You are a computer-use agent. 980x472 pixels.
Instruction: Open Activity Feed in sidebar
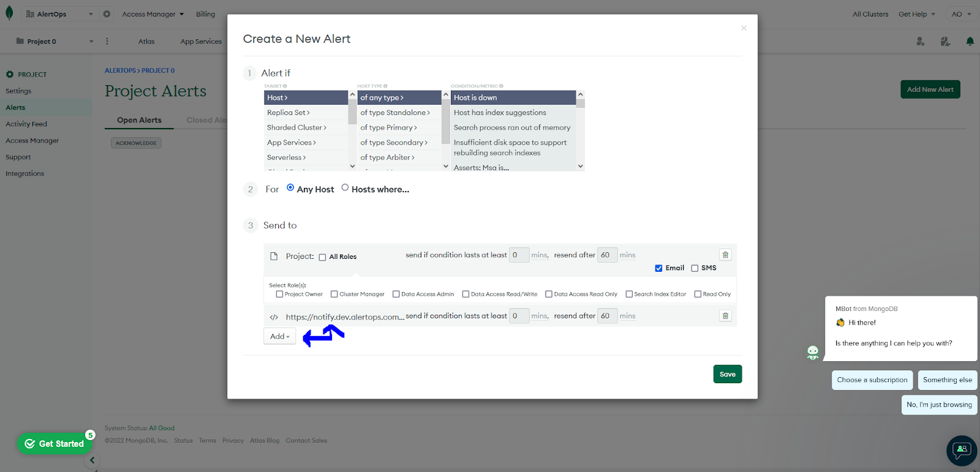26,124
